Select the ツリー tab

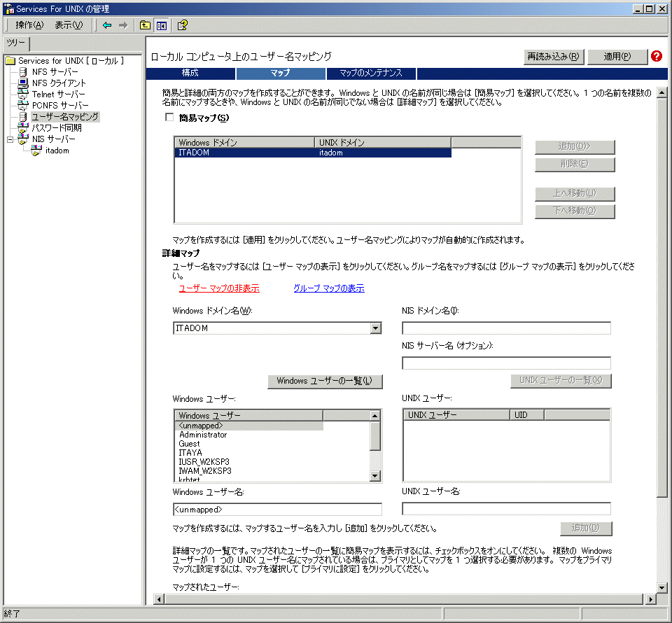[16, 43]
